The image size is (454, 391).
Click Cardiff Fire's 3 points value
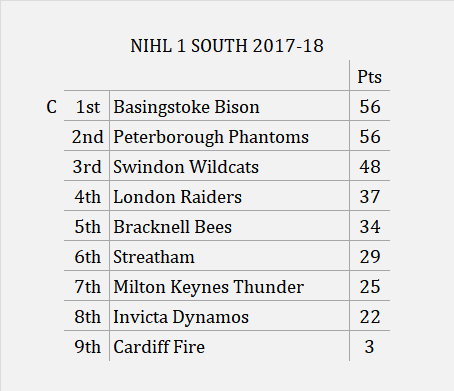[369, 347]
